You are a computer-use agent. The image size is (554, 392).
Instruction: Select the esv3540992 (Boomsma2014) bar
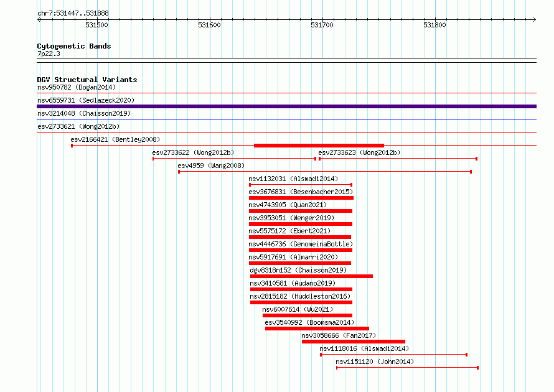coord(317,329)
